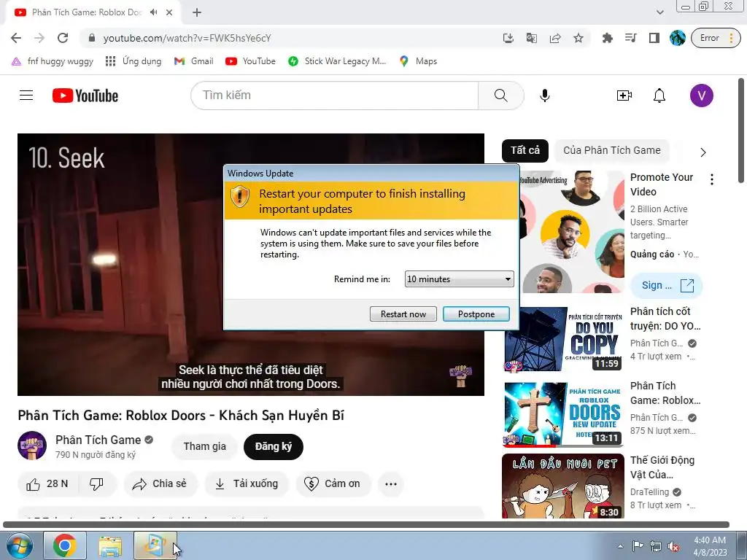
Task: Show next filter chips with the right chevron
Action: pyautogui.click(x=703, y=152)
